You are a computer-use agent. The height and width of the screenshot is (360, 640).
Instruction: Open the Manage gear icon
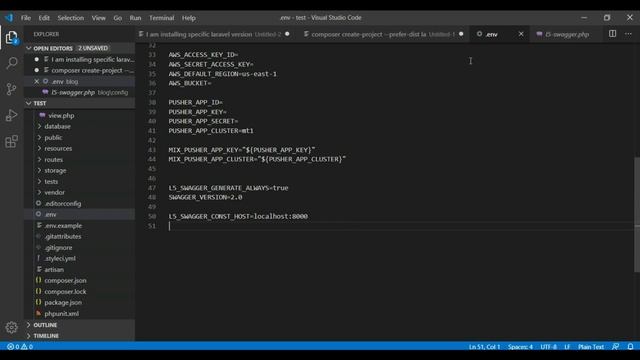[x=11, y=327]
